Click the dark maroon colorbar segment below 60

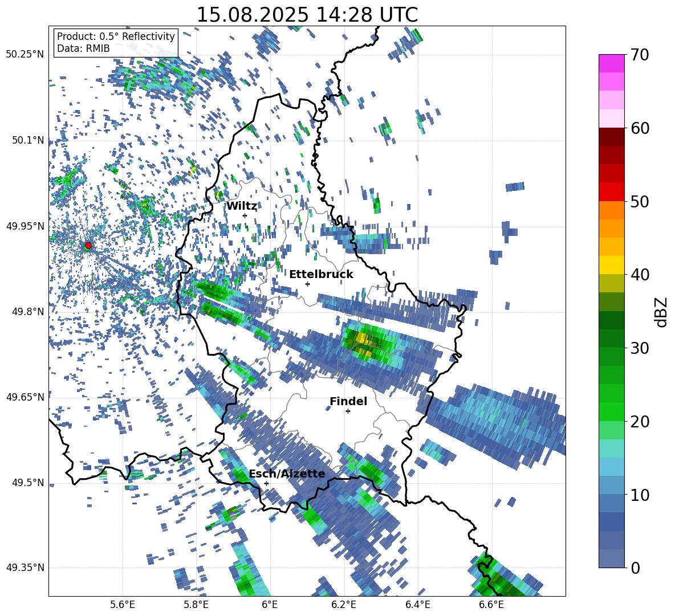[x=611, y=137]
